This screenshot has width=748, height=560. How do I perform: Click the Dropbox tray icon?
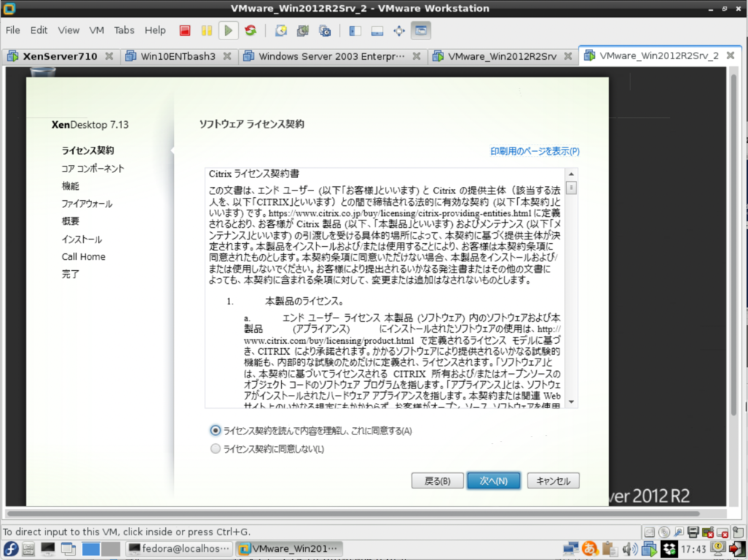point(669,549)
